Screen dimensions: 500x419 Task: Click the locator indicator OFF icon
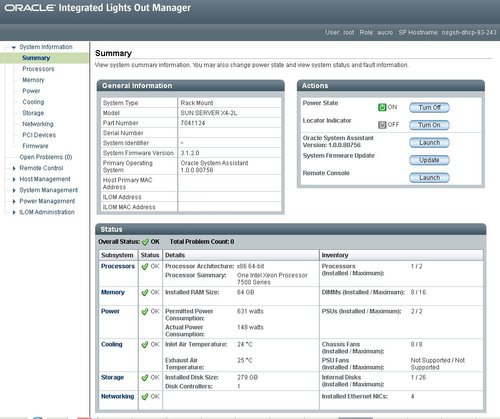click(x=382, y=125)
